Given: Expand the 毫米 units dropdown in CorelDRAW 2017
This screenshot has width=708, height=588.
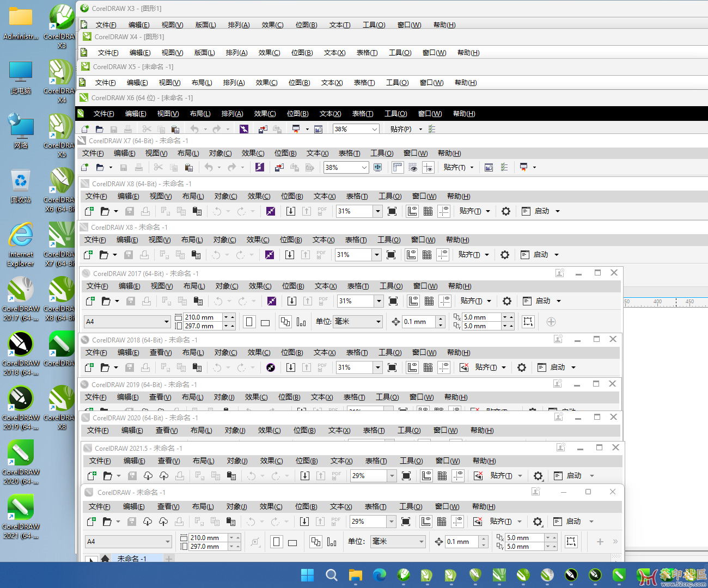Looking at the screenshot, I should pyautogui.click(x=378, y=322).
